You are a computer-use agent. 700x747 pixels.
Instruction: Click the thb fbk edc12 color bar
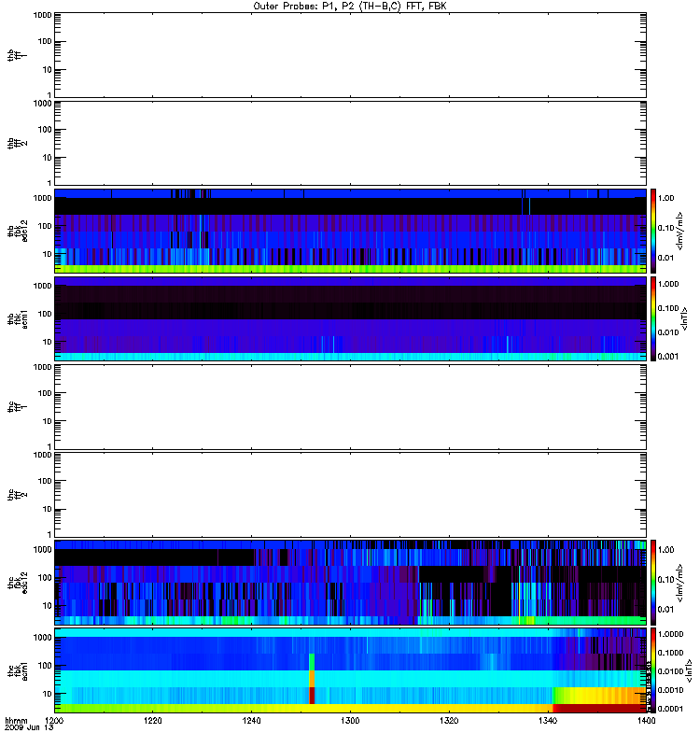[653, 231]
